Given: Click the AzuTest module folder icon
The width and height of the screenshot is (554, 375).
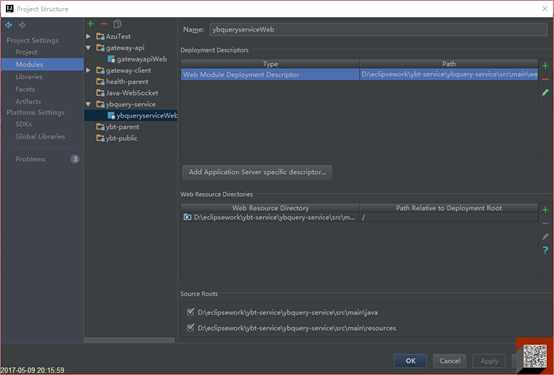Looking at the screenshot, I should coord(100,36).
